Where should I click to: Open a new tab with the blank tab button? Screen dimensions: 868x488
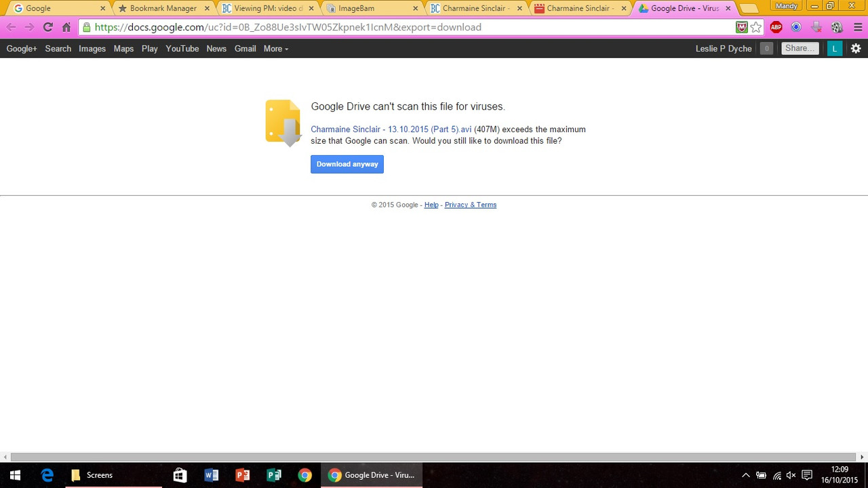coord(749,9)
